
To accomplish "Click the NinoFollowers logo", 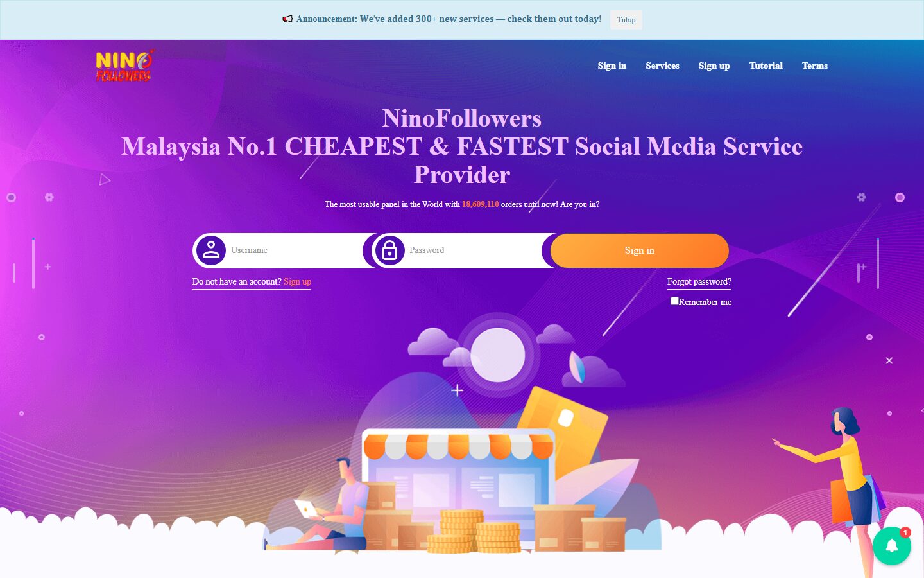I will click(124, 66).
